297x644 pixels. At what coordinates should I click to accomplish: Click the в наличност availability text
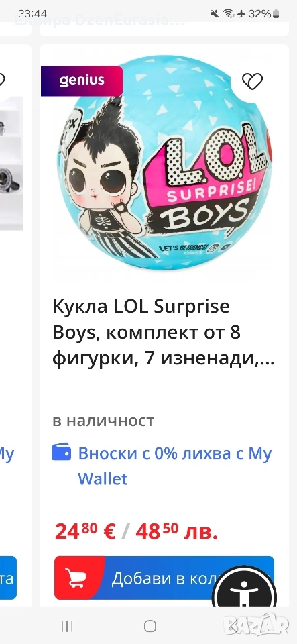coord(103,421)
